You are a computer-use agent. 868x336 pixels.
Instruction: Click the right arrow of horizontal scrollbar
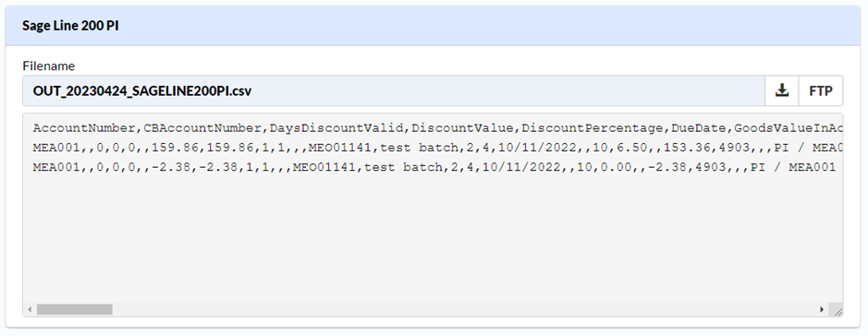822,309
